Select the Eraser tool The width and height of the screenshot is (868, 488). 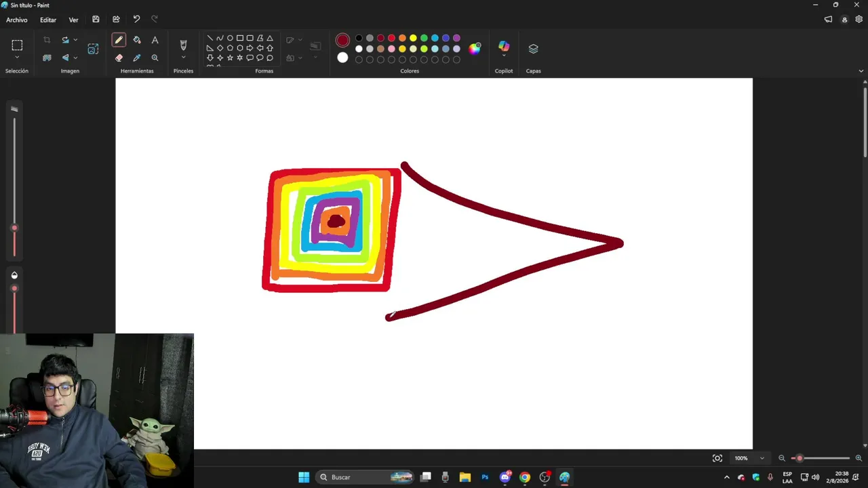(x=119, y=58)
